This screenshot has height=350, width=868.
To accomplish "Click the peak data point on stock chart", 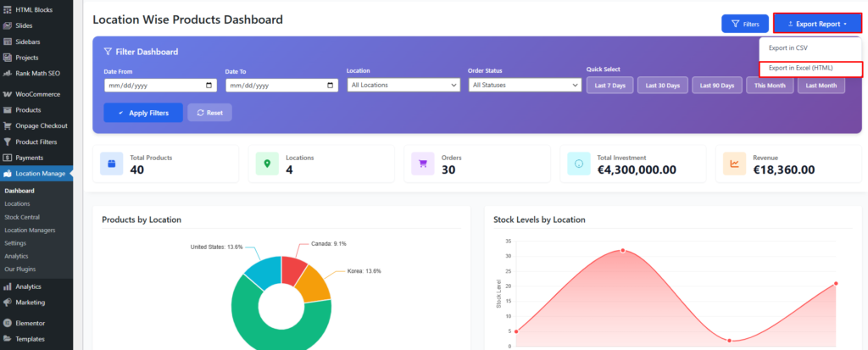I will point(623,250).
